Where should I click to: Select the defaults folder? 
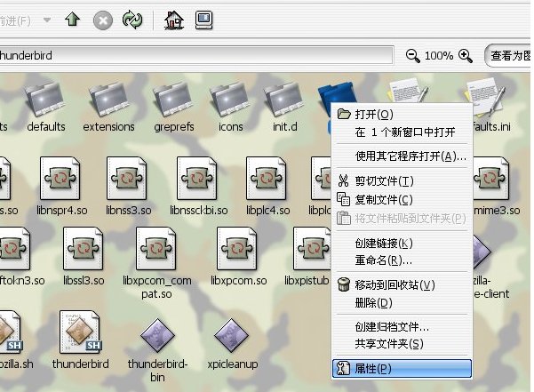(46, 107)
